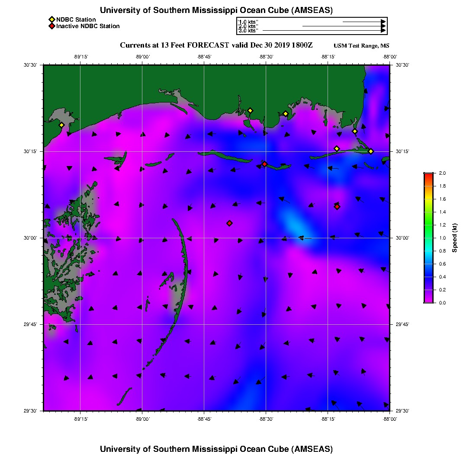Click the 30°00' label on the left axis
This screenshot has height=454, width=476.
coord(30,238)
